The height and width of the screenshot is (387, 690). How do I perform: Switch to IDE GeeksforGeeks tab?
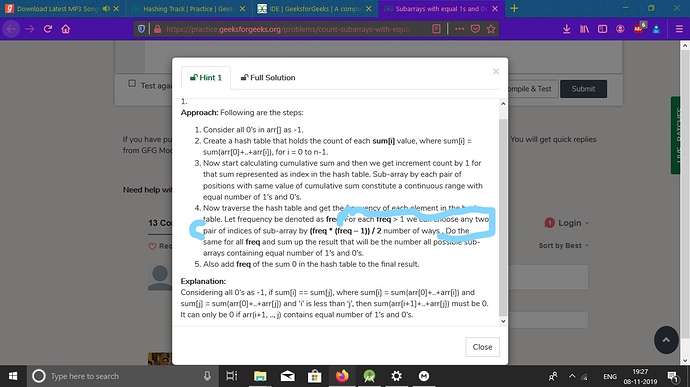pos(314,8)
